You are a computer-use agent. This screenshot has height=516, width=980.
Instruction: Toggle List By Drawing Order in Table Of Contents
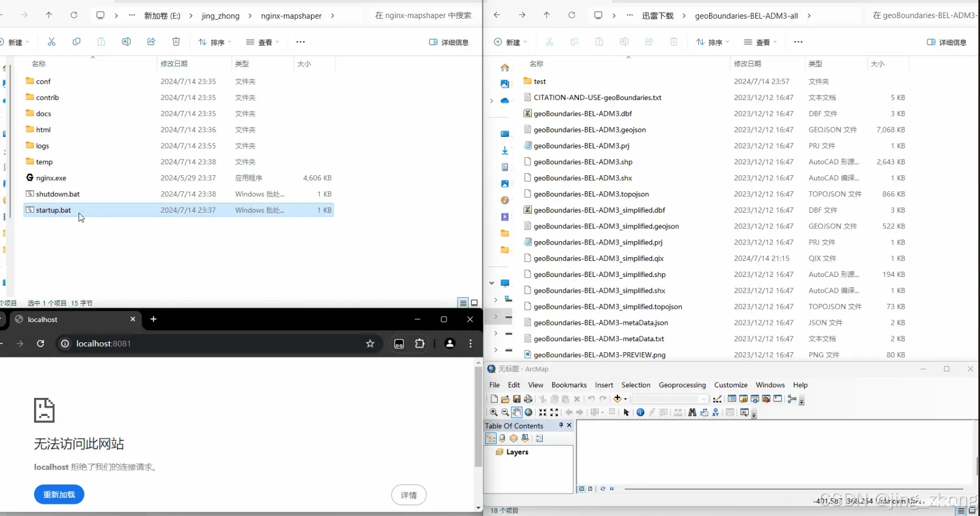pyautogui.click(x=491, y=438)
